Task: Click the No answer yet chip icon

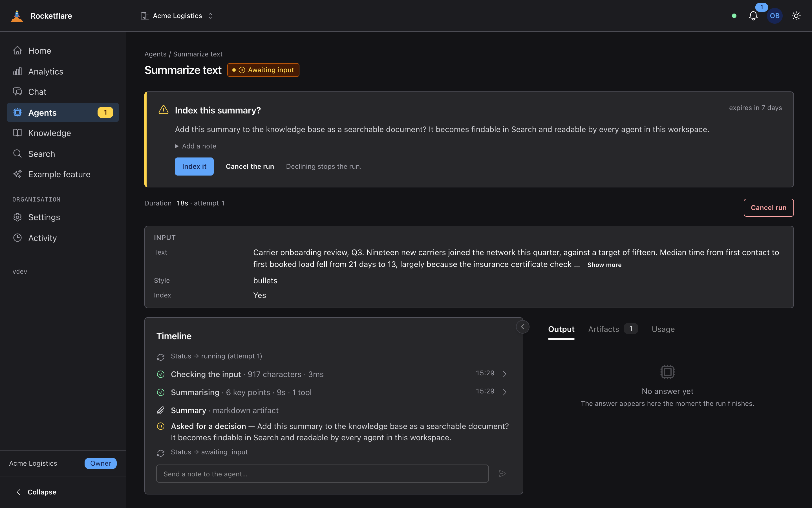Action: click(x=667, y=372)
